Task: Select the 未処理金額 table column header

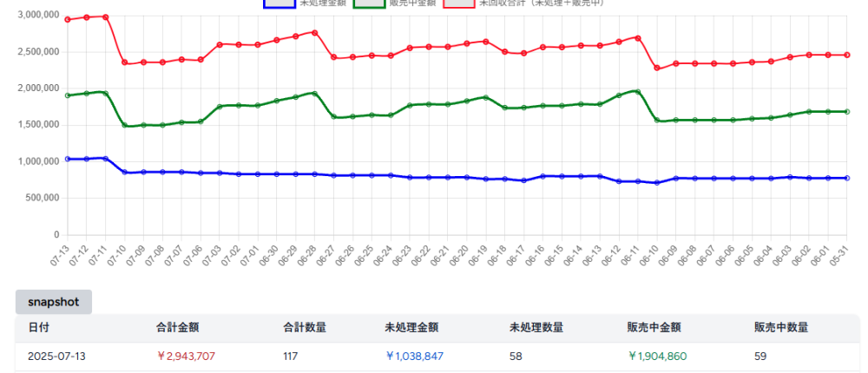Action: (x=411, y=328)
